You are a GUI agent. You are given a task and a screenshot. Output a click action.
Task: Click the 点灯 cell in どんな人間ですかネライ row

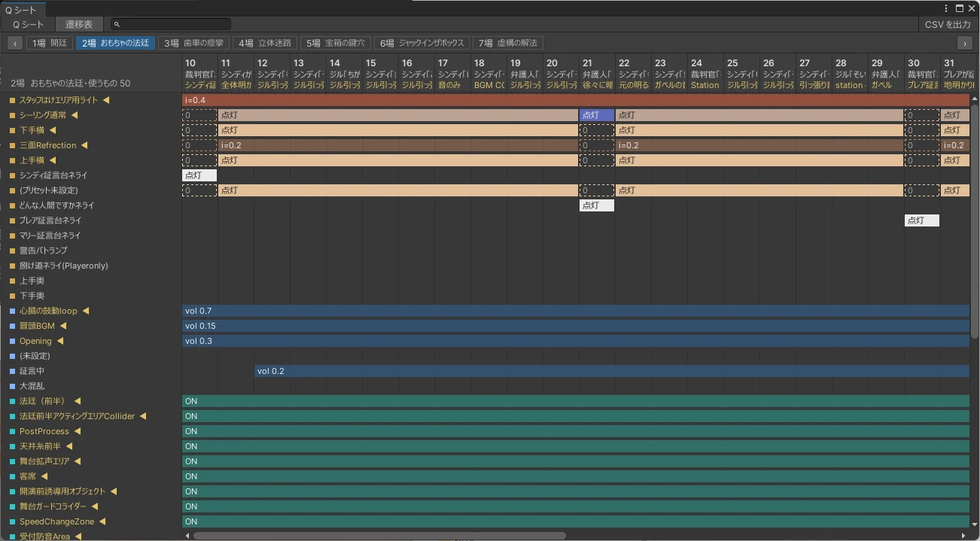597,205
